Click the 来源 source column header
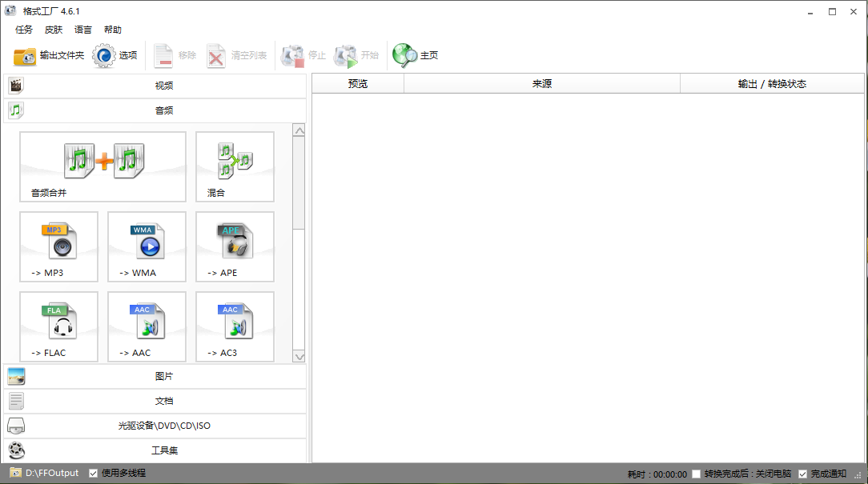 542,84
